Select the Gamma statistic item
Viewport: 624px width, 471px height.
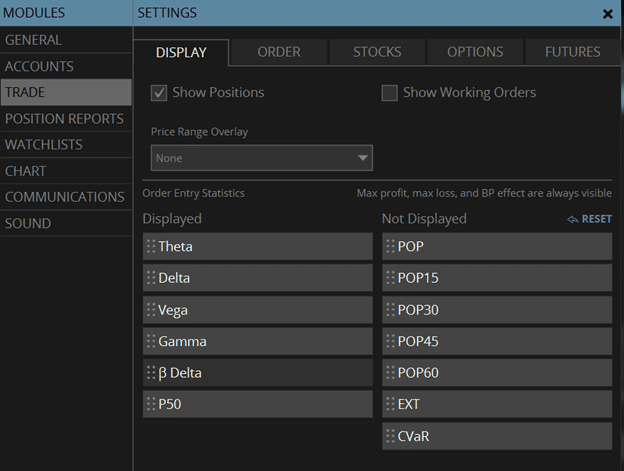pyautogui.click(x=258, y=342)
